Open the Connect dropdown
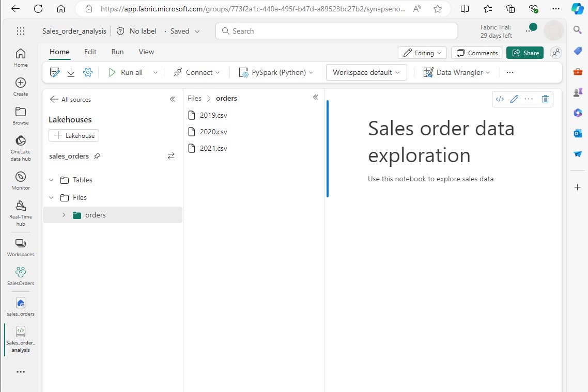 pos(196,72)
